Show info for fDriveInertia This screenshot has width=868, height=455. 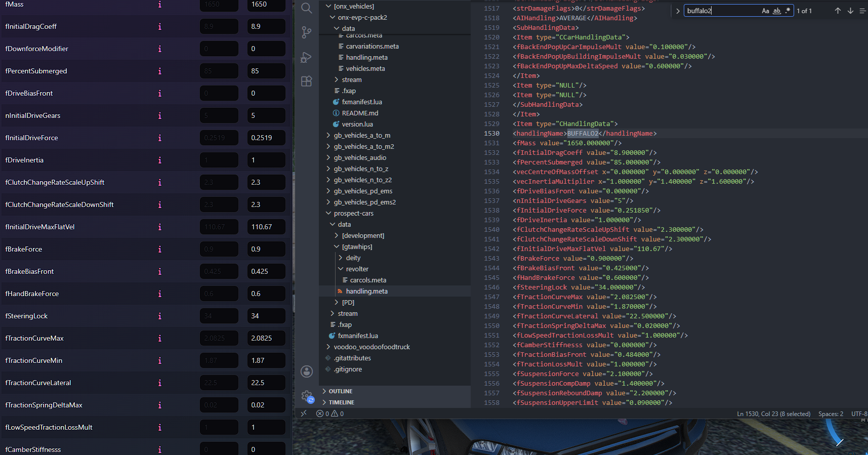click(x=160, y=160)
